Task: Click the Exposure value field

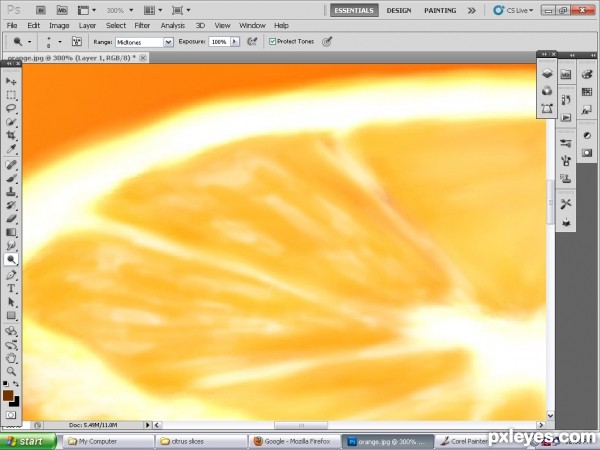Action: tap(219, 42)
